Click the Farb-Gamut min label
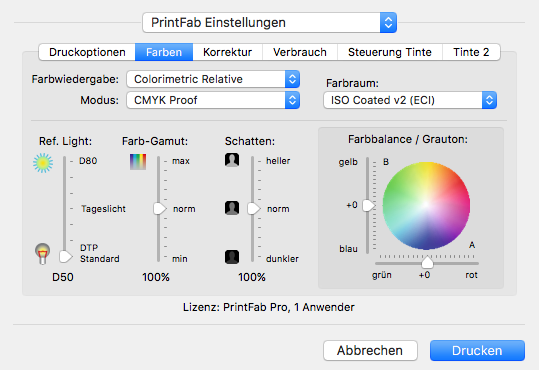The height and width of the screenshot is (370, 539). 180,259
